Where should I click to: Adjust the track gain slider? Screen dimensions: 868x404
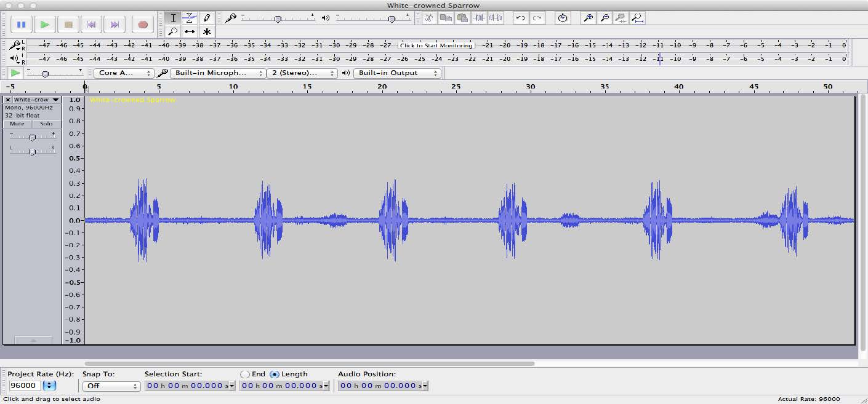[x=32, y=137]
